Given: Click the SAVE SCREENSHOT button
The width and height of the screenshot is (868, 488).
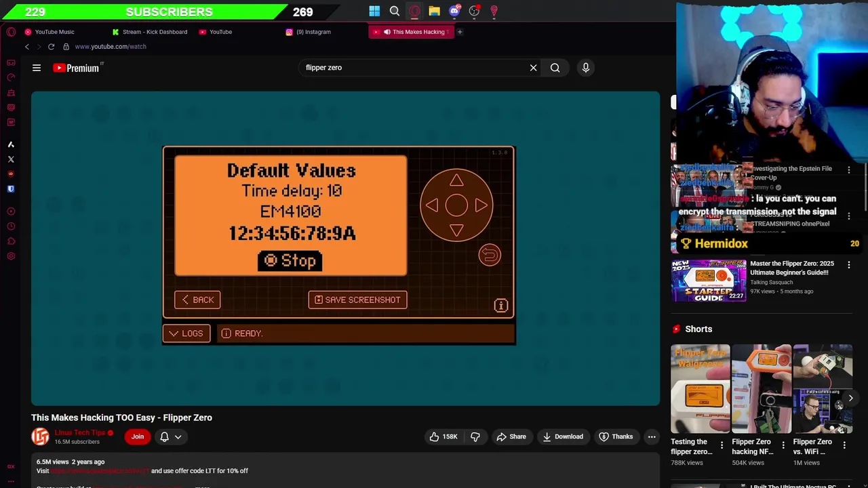Looking at the screenshot, I should [357, 300].
